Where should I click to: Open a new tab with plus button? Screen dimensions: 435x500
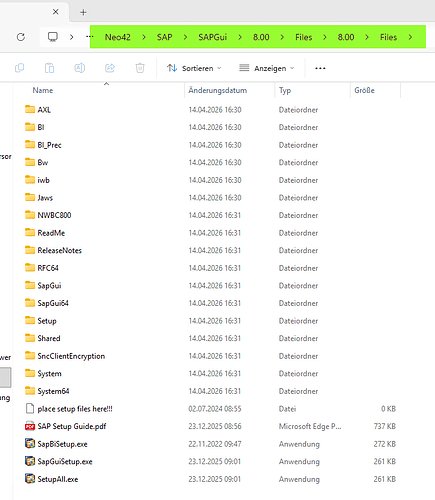pos(83,13)
